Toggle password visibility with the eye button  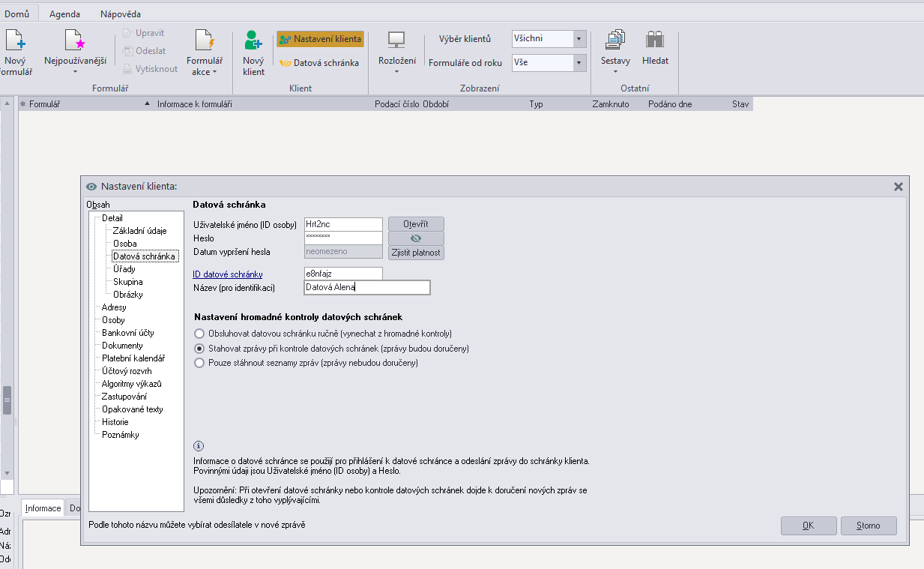(x=416, y=238)
